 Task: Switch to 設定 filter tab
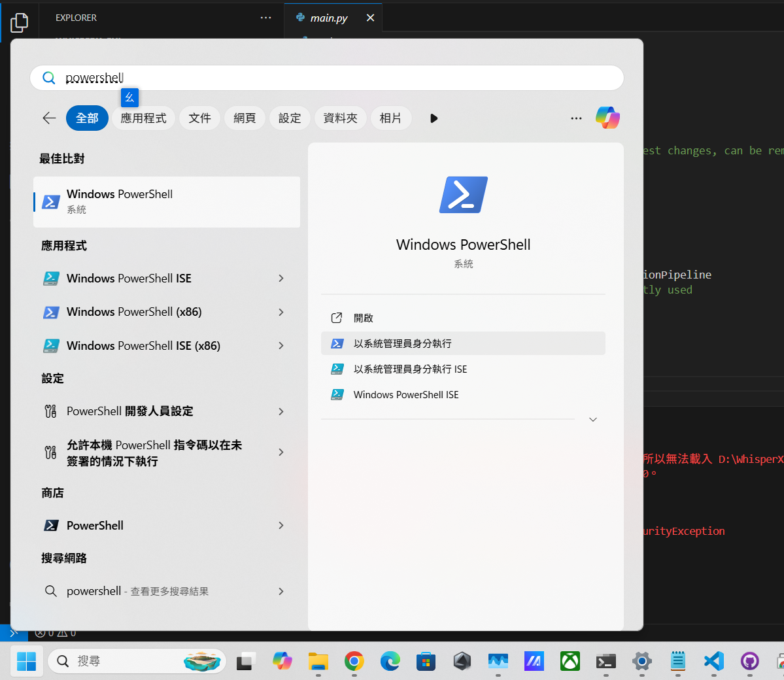(x=290, y=118)
